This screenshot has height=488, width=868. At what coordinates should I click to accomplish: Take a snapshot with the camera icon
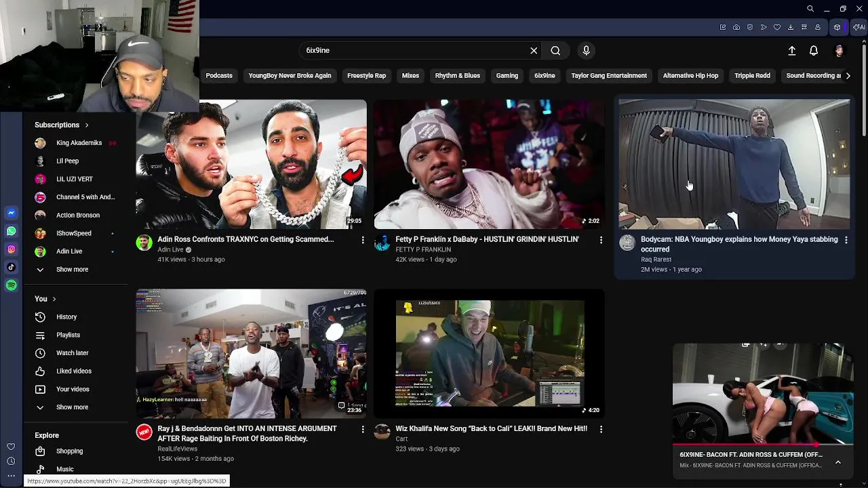(x=736, y=27)
